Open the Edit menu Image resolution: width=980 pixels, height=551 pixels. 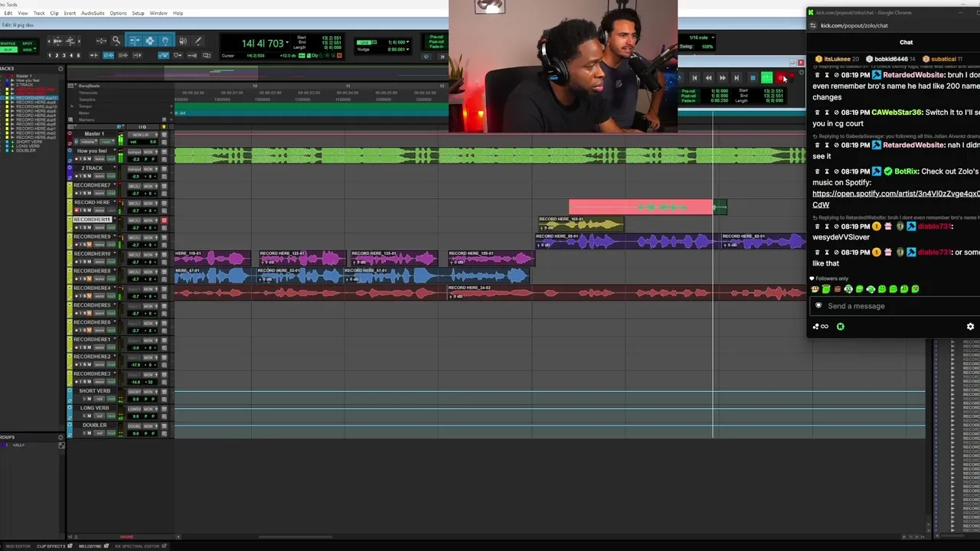point(8,13)
